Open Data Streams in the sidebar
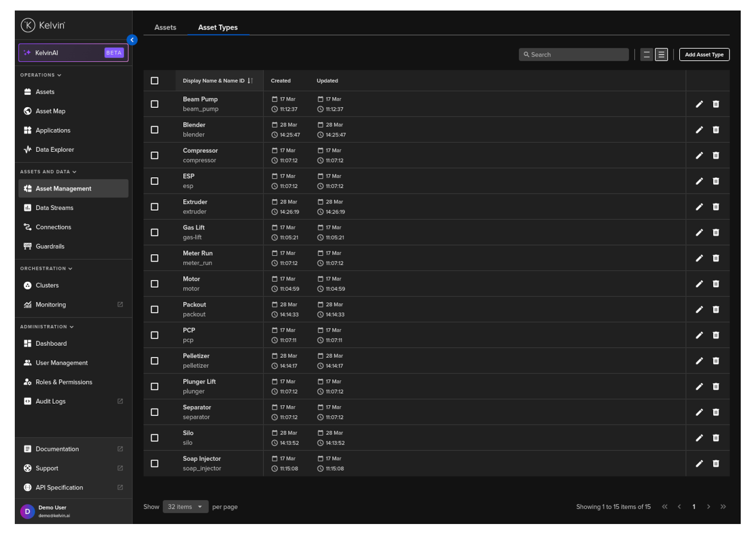This screenshot has height=535, width=756. [x=54, y=208]
